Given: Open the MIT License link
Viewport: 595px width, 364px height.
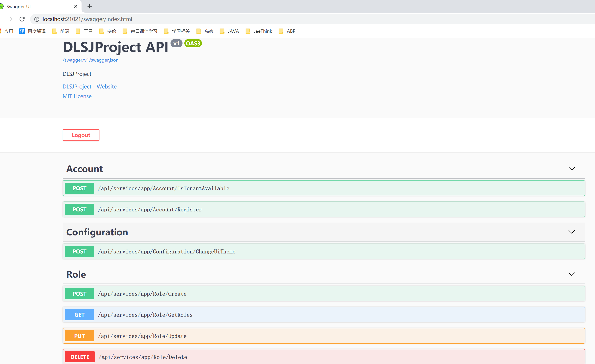Looking at the screenshot, I should pyautogui.click(x=77, y=96).
